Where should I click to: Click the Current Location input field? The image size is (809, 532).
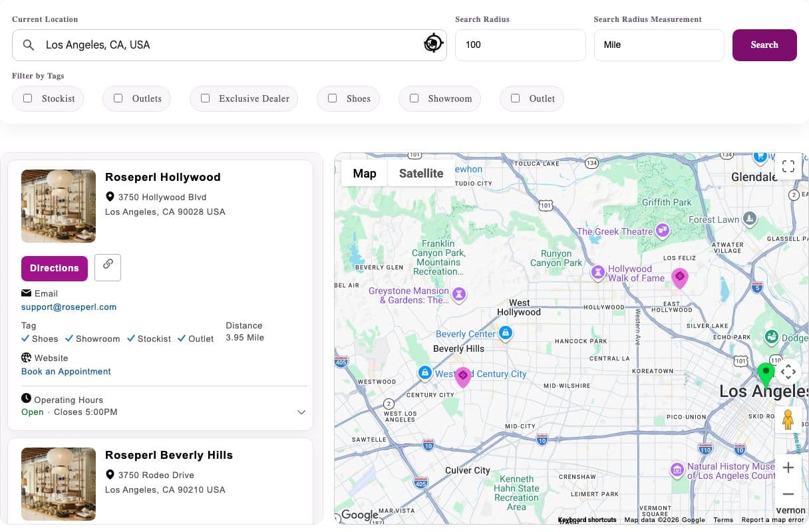[x=230, y=45]
